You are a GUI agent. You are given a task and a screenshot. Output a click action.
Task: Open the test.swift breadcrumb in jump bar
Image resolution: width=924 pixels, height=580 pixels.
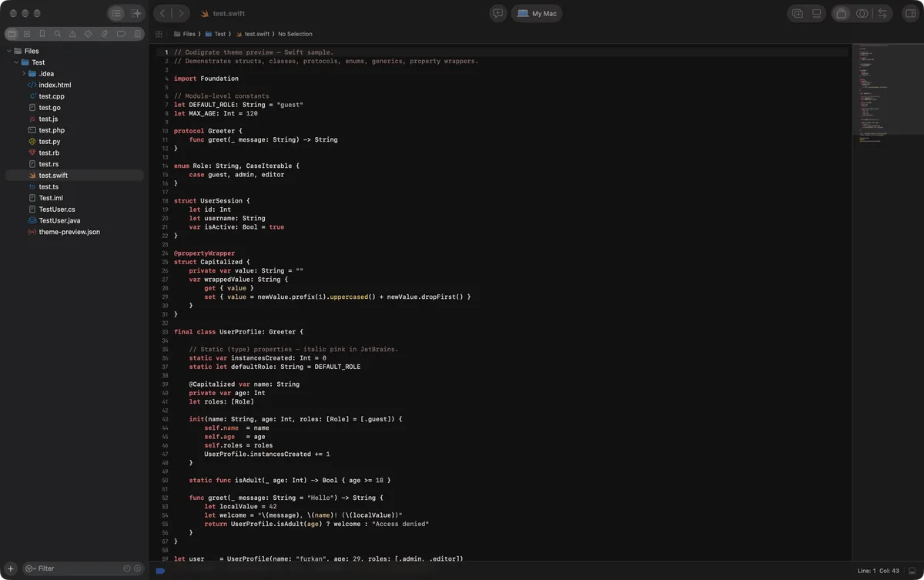tap(253, 34)
